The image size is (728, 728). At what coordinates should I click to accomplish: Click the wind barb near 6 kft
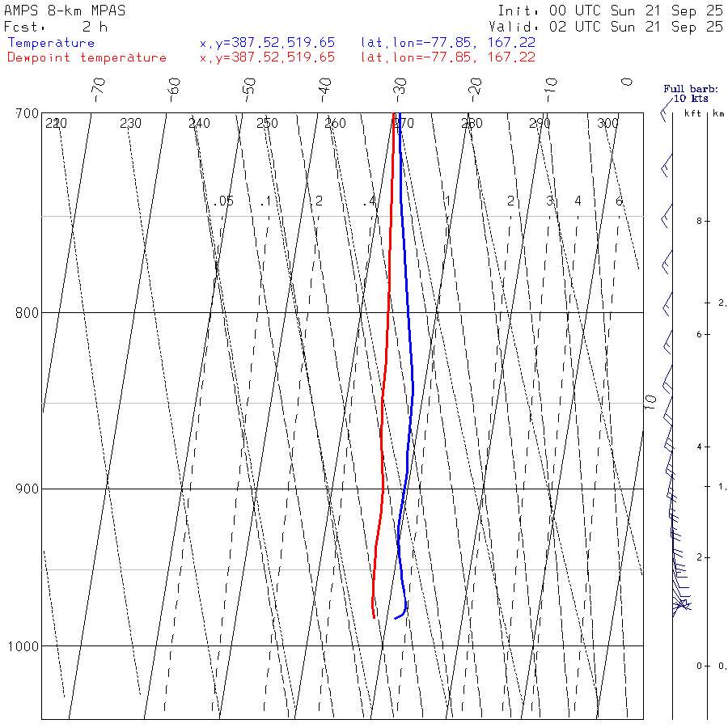click(x=667, y=343)
